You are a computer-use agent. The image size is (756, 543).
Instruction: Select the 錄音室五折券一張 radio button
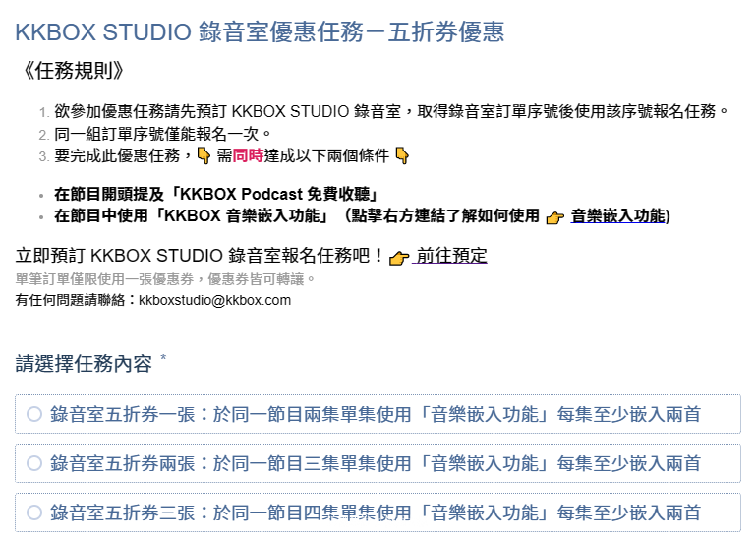[34, 414]
